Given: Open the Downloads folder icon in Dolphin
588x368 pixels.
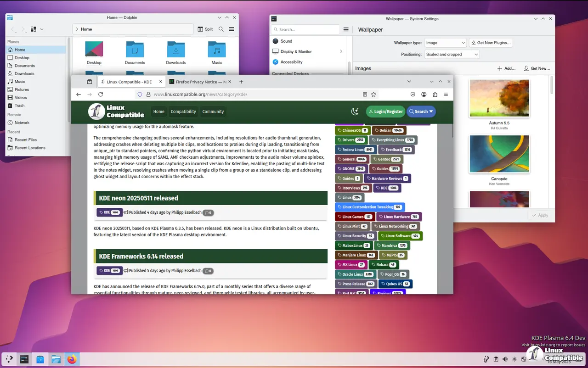Looking at the screenshot, I should [x=175, y=50].
